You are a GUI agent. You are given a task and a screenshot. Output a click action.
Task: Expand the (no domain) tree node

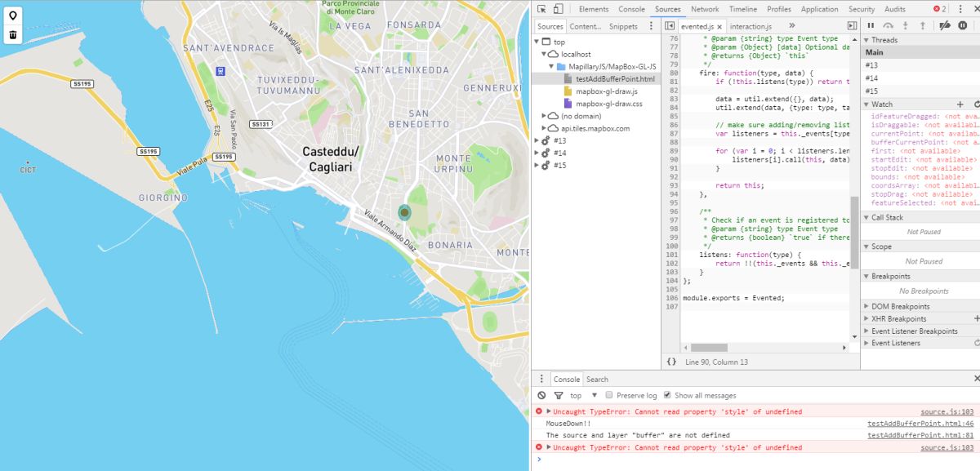(544, 116)
